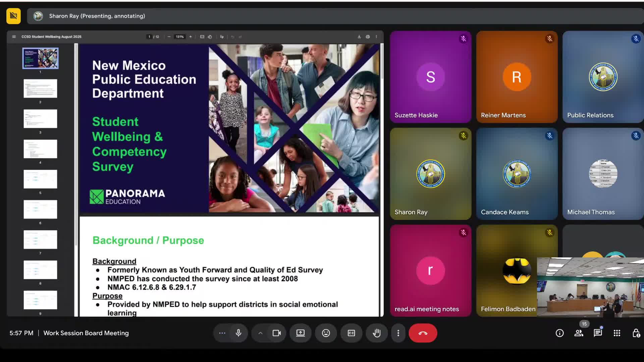Toggle closed captions
644x362 pixels.
(351, 333)
